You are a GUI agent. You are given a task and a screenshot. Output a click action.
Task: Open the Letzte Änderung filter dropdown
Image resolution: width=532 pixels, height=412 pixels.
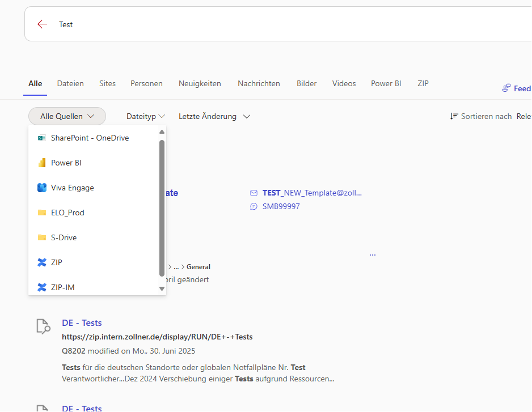click(x=214, y=116)
